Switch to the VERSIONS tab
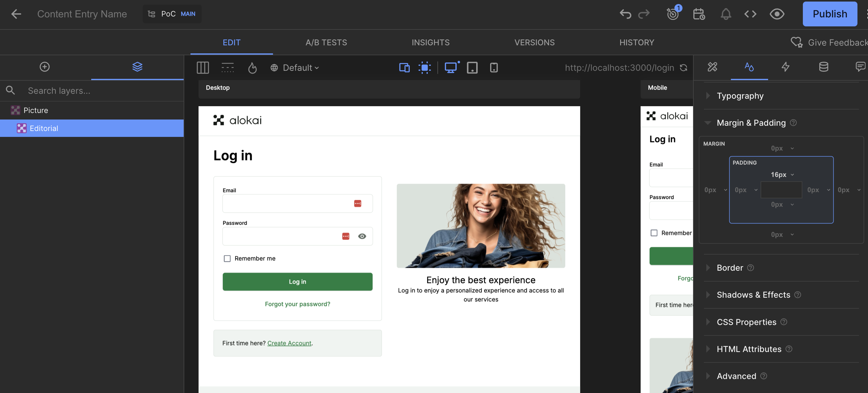The width and height of the screenshot is (868, 393). [534, 42]
